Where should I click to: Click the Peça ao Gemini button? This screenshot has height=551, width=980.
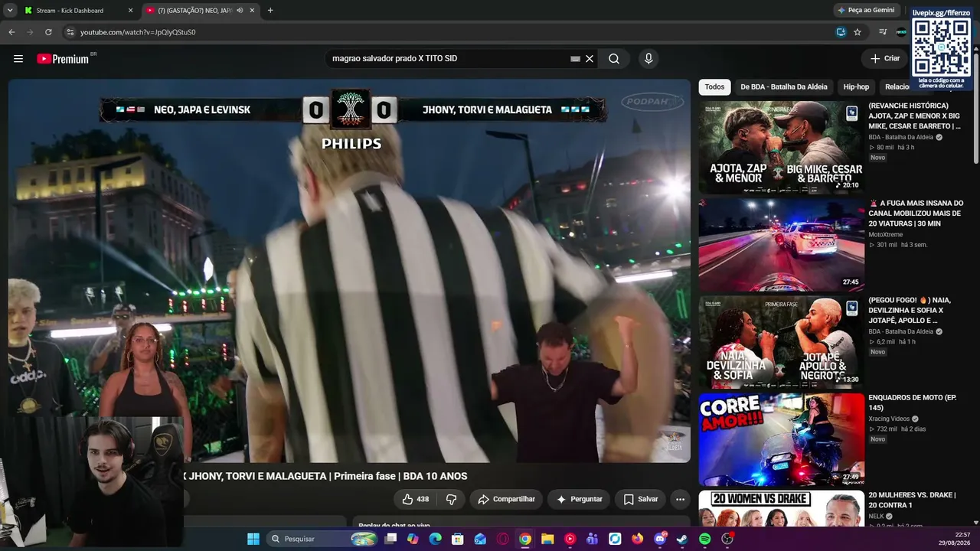click(866, 11)
